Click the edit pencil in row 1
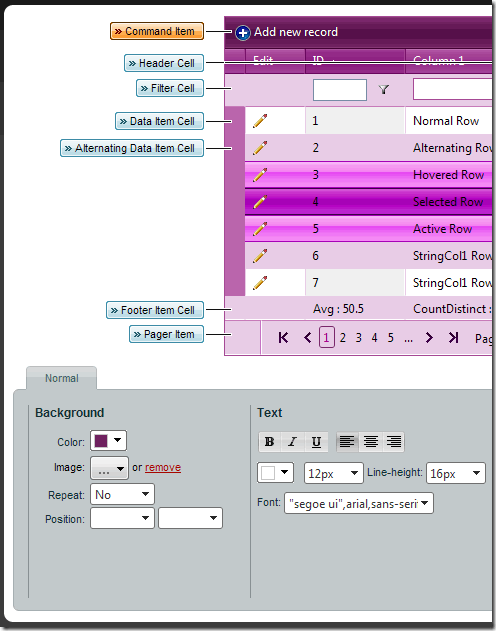This screenshot has width=496, height=631. [260, 121]
